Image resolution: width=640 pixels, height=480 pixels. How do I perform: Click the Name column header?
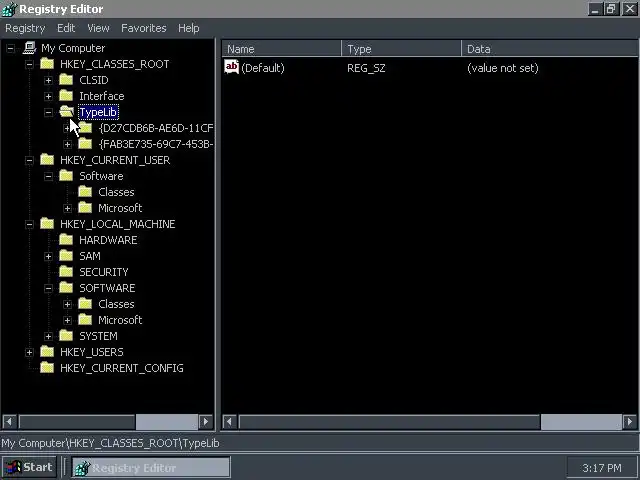coord(282,49)
